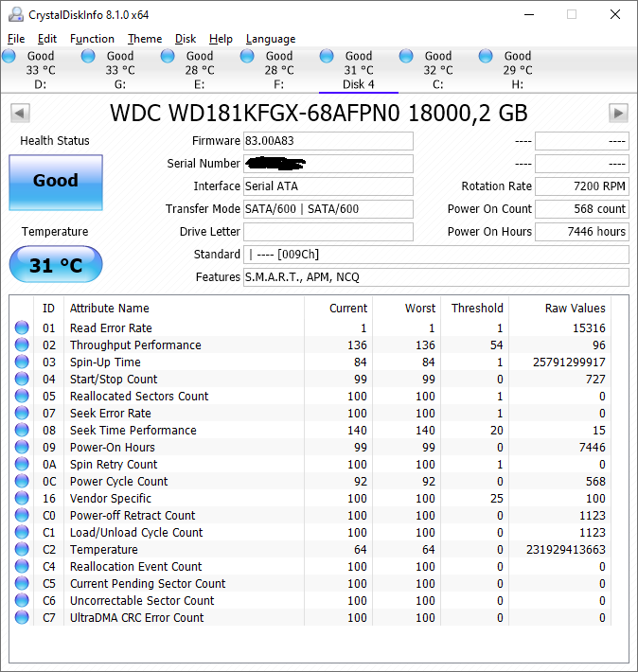Click the status orb for Read Error Rate

[x=22, y=327]
